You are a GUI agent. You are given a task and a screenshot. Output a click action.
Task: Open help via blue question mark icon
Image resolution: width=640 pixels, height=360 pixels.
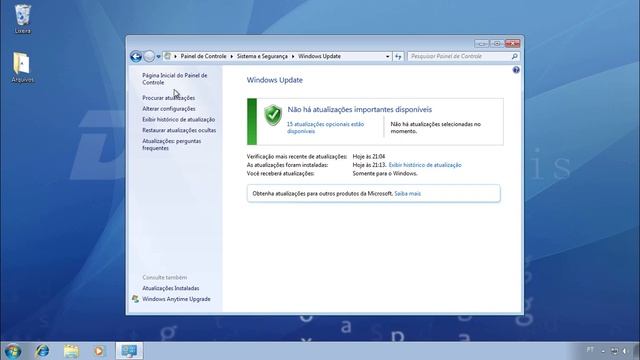[516, 70]
